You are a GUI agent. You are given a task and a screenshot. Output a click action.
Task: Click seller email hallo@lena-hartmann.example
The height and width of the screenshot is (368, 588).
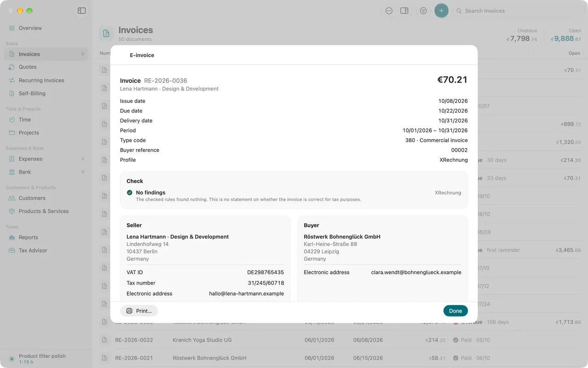tap(247, 293)
